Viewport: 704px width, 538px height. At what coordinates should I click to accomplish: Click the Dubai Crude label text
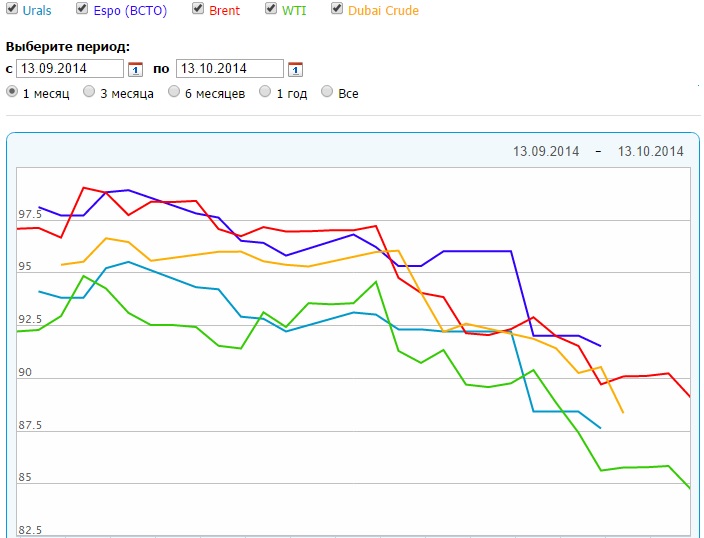[x=383, y=10]
